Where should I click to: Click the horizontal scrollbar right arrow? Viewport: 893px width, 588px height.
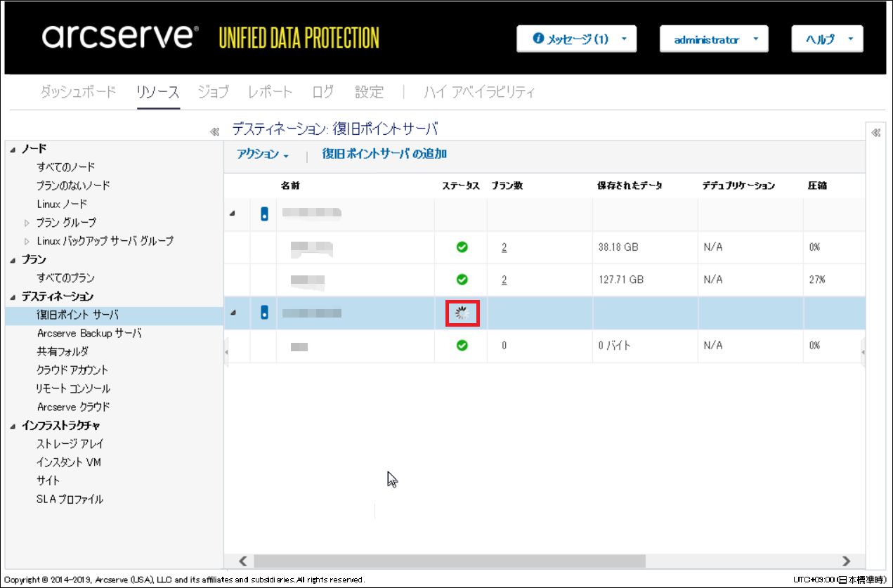(846, 561)
